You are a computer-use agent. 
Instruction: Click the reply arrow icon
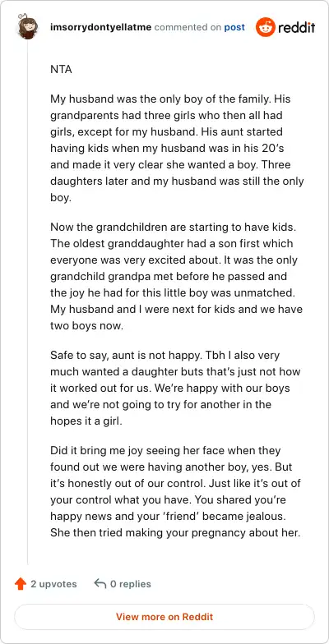[100, 583]
